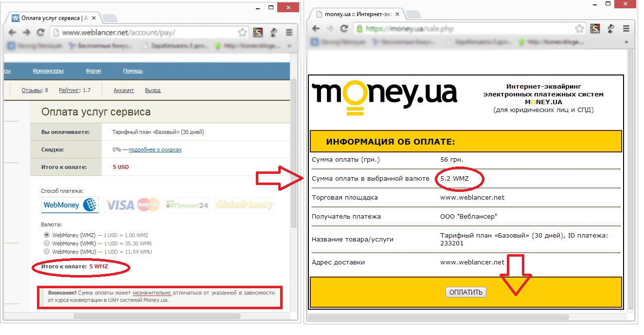Select WebMoney (WMZ) currency radio button
Viewport: 644px width, 335px height.
47,235
